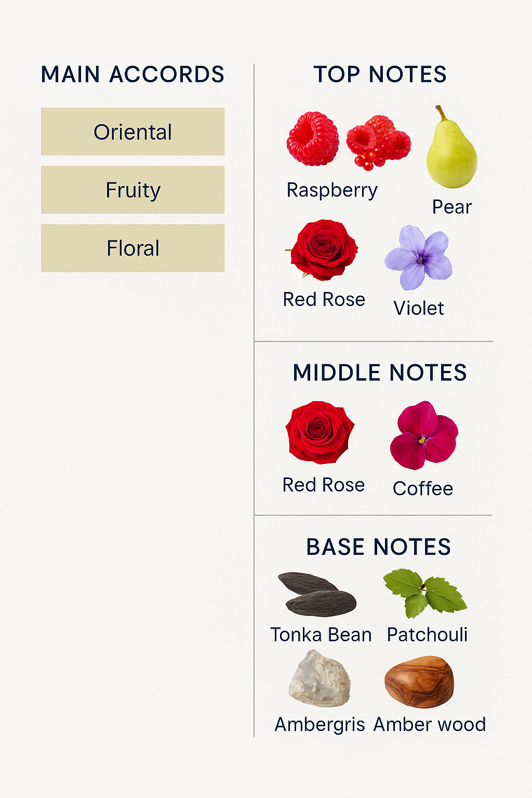Screen dimensions: 532x798
Task: Click the Oriental accord bar
Action: 132,131
